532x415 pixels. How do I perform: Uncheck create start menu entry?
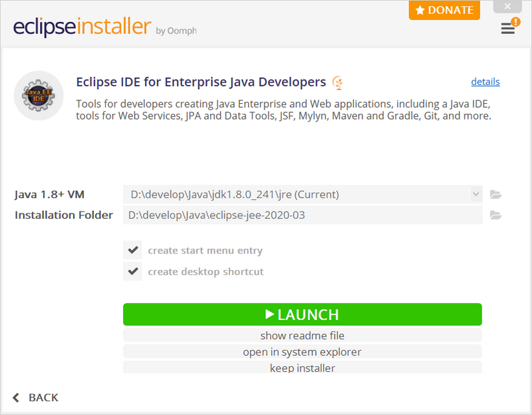click(132, 250)
